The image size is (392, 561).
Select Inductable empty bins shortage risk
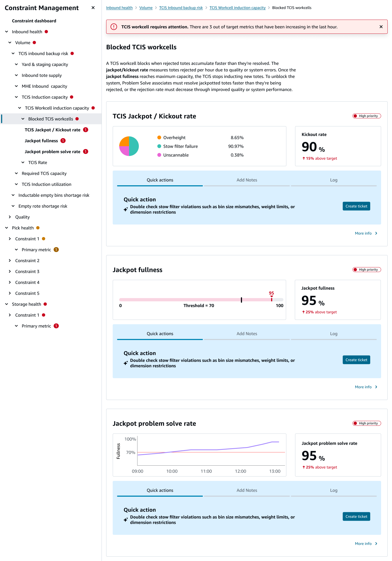click(54, 195)
